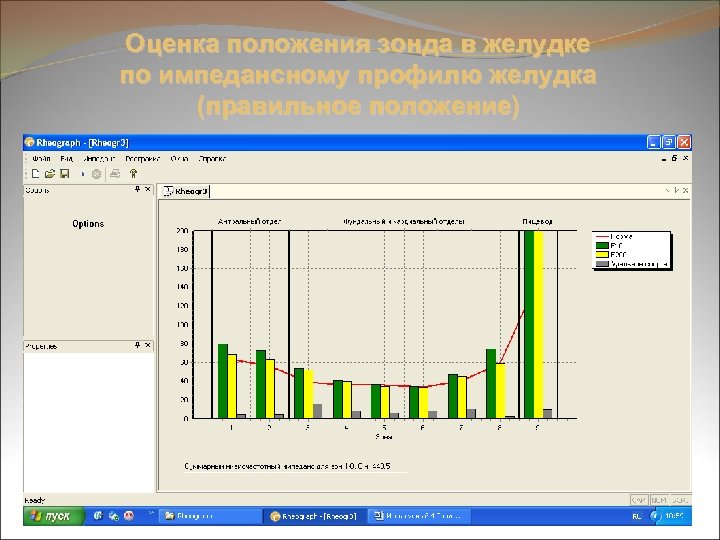
Task: Click the green bar at position 8
Action: 491,383
